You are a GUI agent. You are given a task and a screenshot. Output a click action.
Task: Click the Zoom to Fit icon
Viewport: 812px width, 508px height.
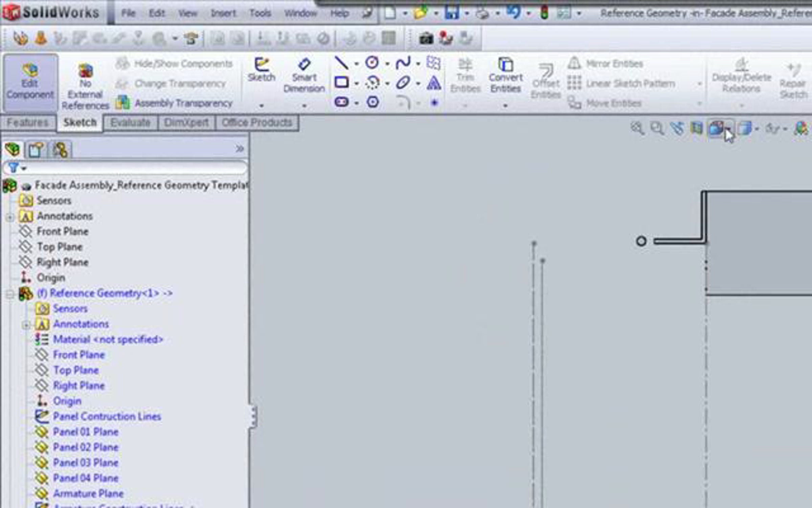click(x=637, y=128)
